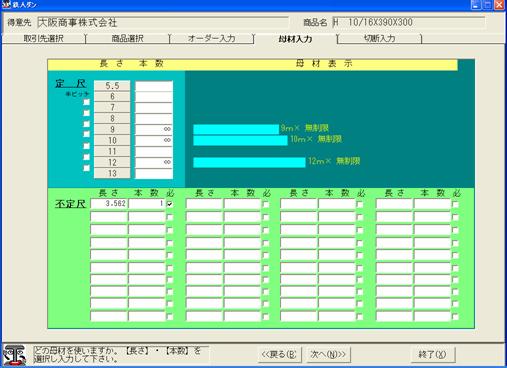Enable the pitch checkbox beside length 10
This screenshot has height=368, width=507.
click(x=86, y=146)
